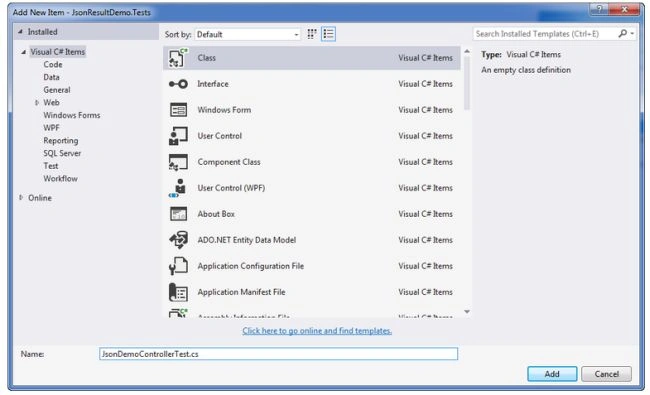
Task: Open search options dropdown arrow
Action: click(632, 34)
